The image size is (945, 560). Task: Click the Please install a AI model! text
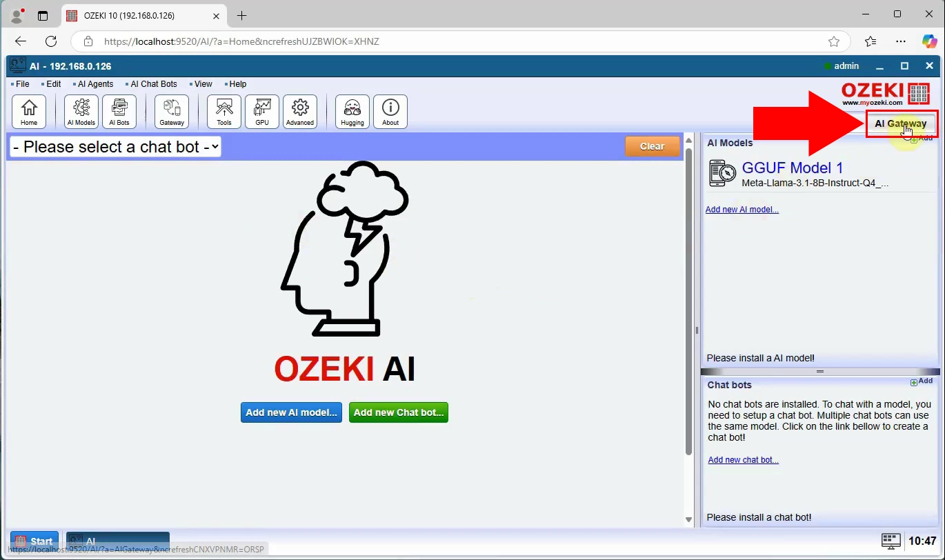pyautogui.click(x=761, y=359)
